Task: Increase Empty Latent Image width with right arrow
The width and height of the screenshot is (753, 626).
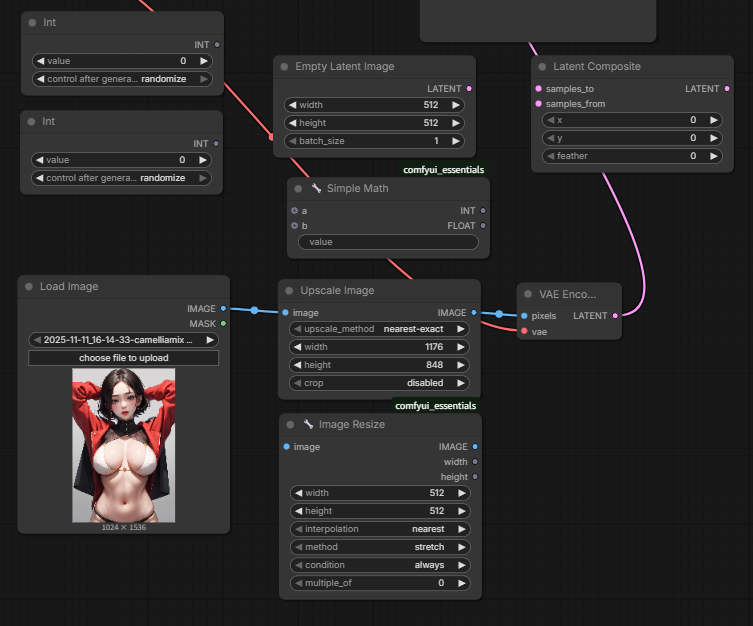Action: (456, 105)
